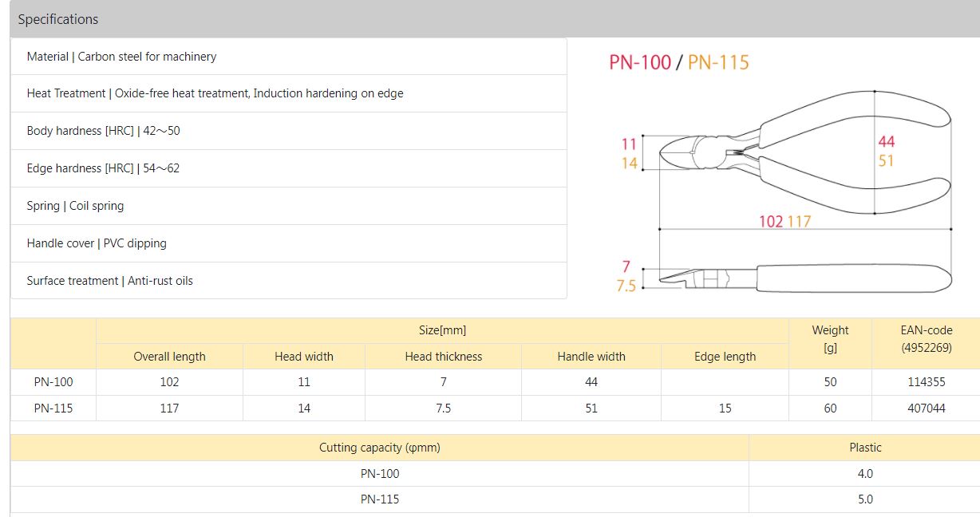This screenshot has height=517, width=980.
Task: Select the Plastic column header
Action: coord(865,448)
